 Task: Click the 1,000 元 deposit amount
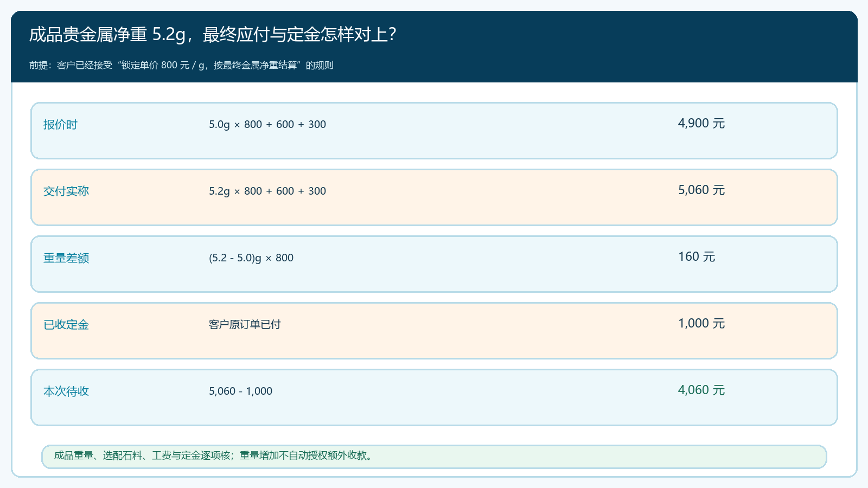click(701, 323)
